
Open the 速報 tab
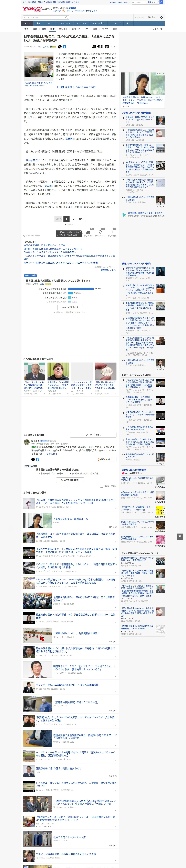click(x=38, y=24)
